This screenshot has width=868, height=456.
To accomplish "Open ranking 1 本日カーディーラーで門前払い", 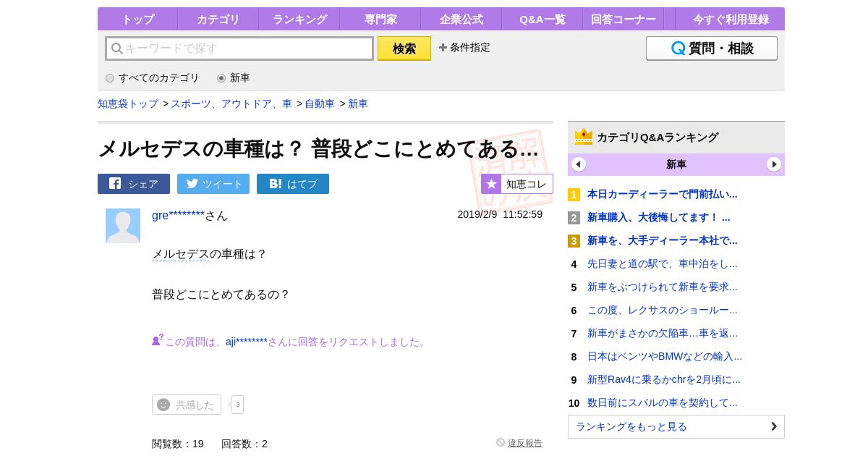I will 663,194.
